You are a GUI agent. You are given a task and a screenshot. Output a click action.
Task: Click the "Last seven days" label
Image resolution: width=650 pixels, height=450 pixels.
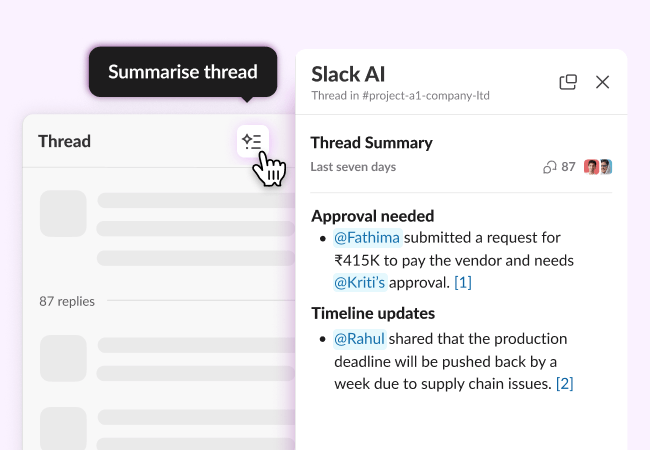pyautogui.click(x=353, y=167)
